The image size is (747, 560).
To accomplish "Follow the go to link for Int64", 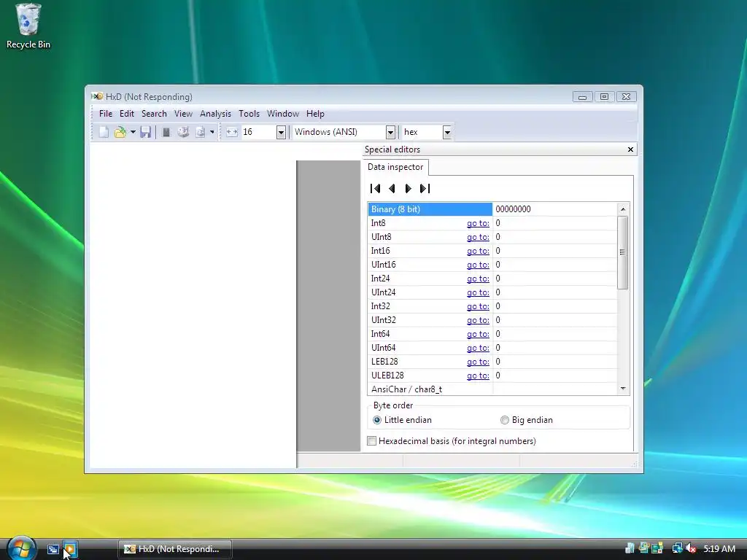I will [x=478, y=334].
